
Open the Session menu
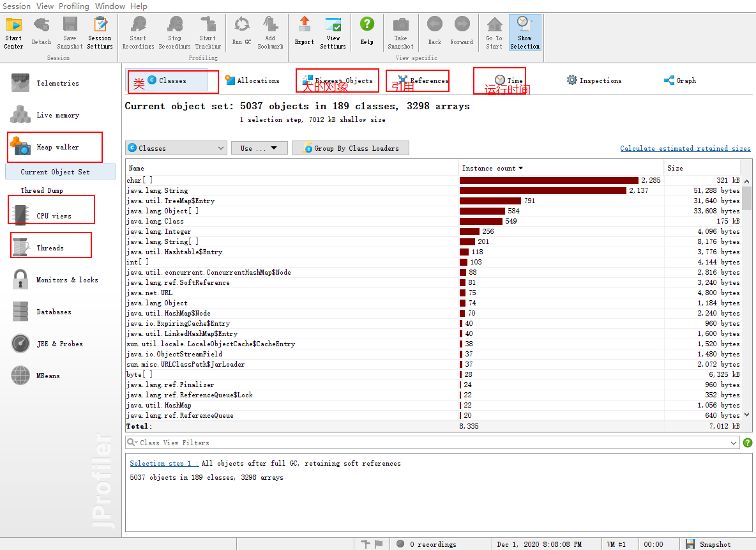point(17,6)
